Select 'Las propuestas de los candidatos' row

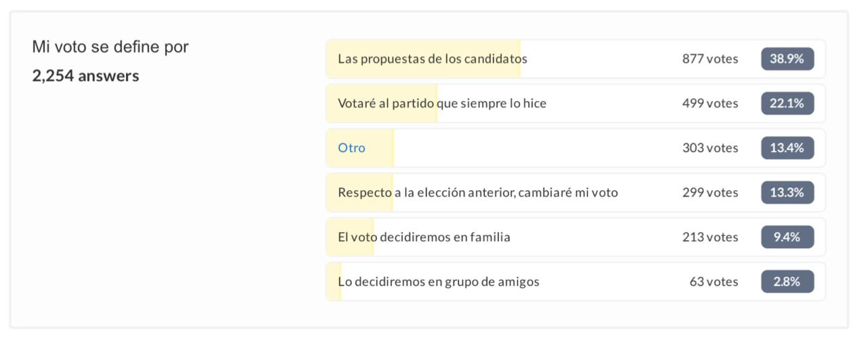pyautogui.click(x=576, y=59)
